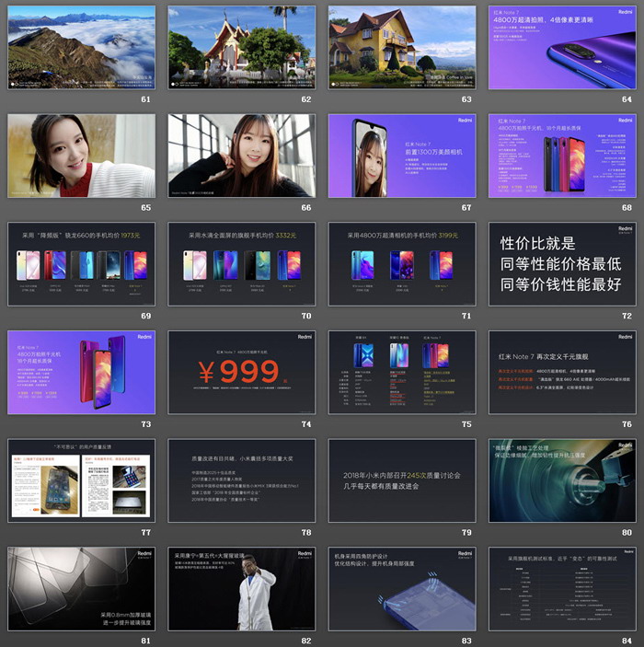Image resolution: width=644 pixels, height=647 pixels.
Task: Select slide 81 0.8mm glass slide
Action: coord(81,589)
